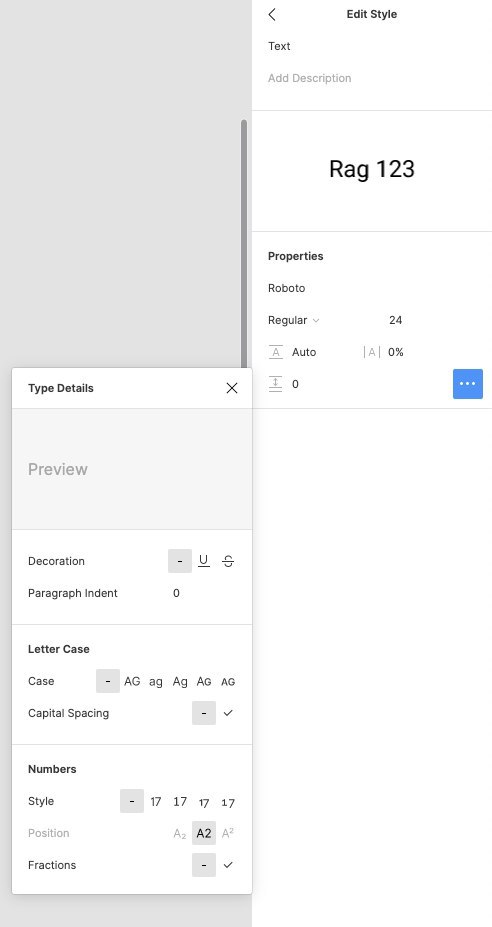This screenshot has width=492, height=927.
Task: Click the letter spacing 0% field
Action: pos(396,352)
